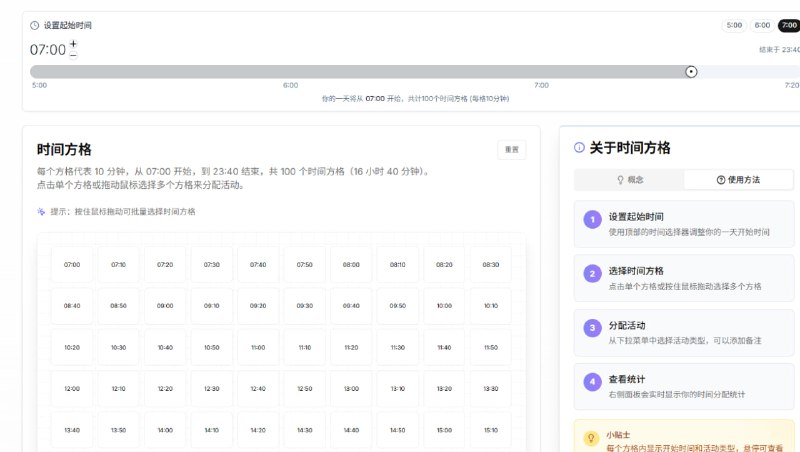Select the 13:10 time block
This screenshot has height=452, width=800.
coord(397,389)
